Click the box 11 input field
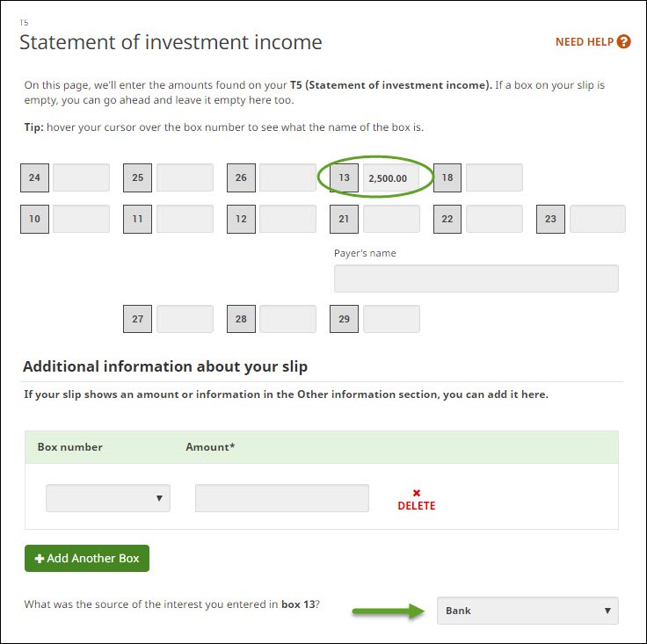Image resolution: width=647 pixels, height=644 pixels. pyautogui.click(x=185, y=219)
